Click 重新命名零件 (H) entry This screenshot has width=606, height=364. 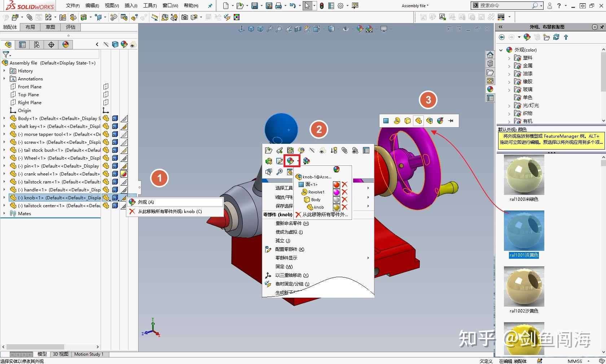pos(292,223)
